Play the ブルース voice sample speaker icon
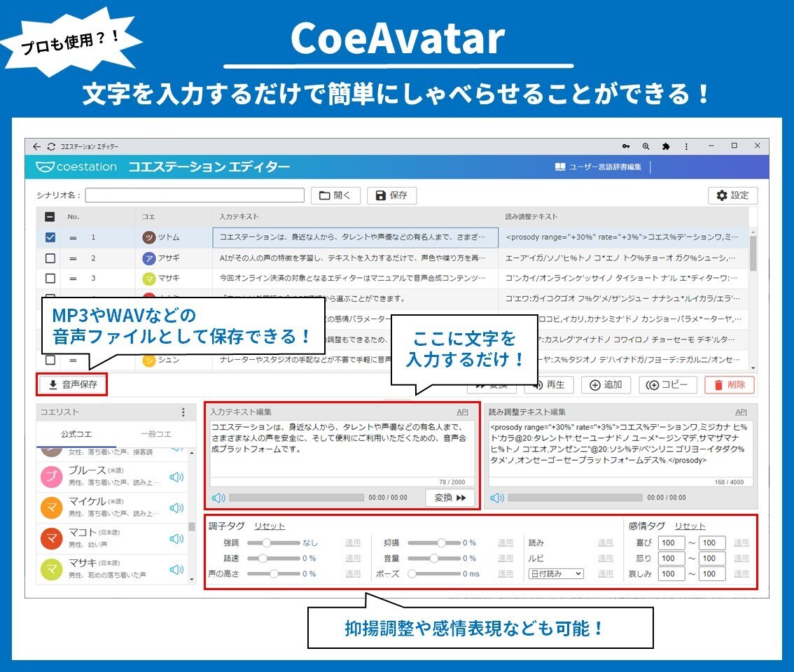The height and width of the screenshot is (672, 794). coord(176,477)
